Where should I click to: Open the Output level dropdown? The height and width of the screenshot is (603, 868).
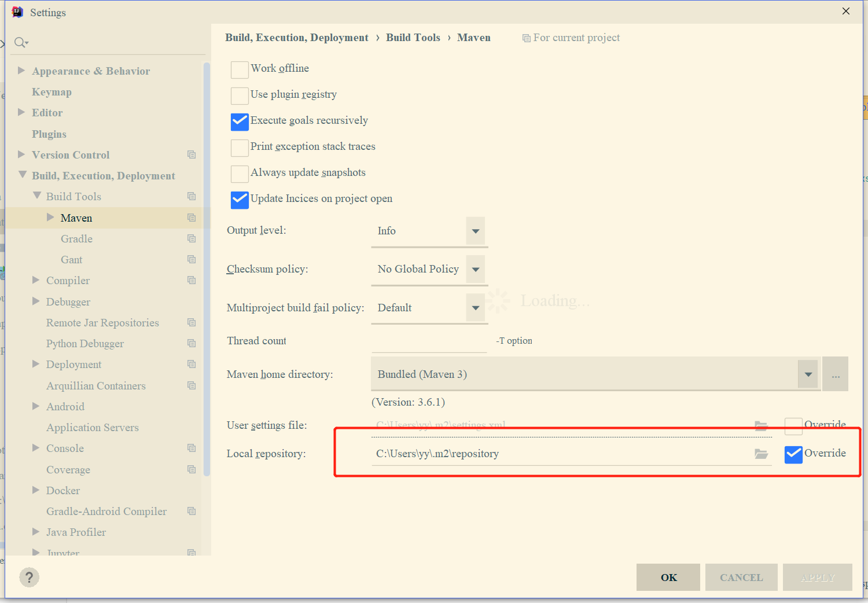475,231
